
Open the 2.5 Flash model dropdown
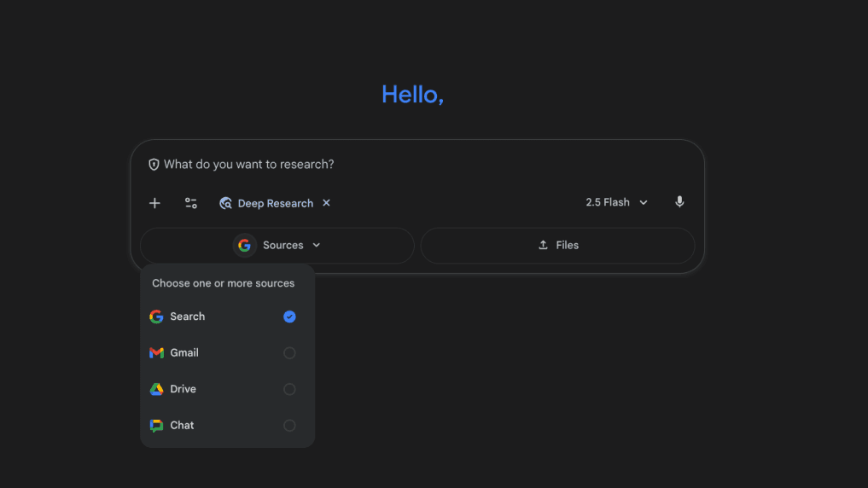[x=616, y=202]
